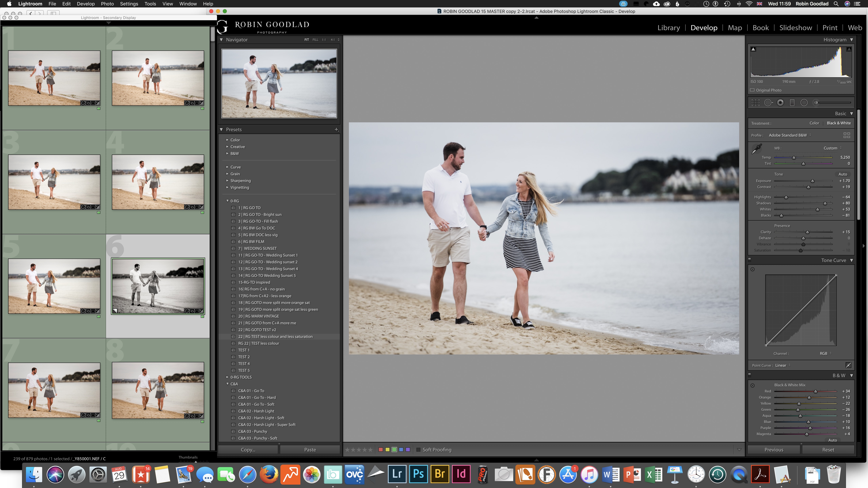Select the Radial Filter tool
868x488 pixels.
804,103
